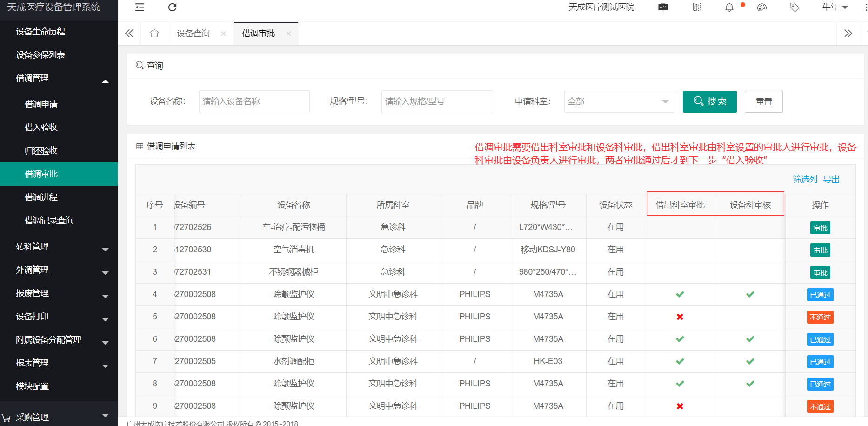This screenshot has height=426, width=868.
Task: Click 不通过 button in row 9
Action: pyautogui.click(x=820, y=406)
